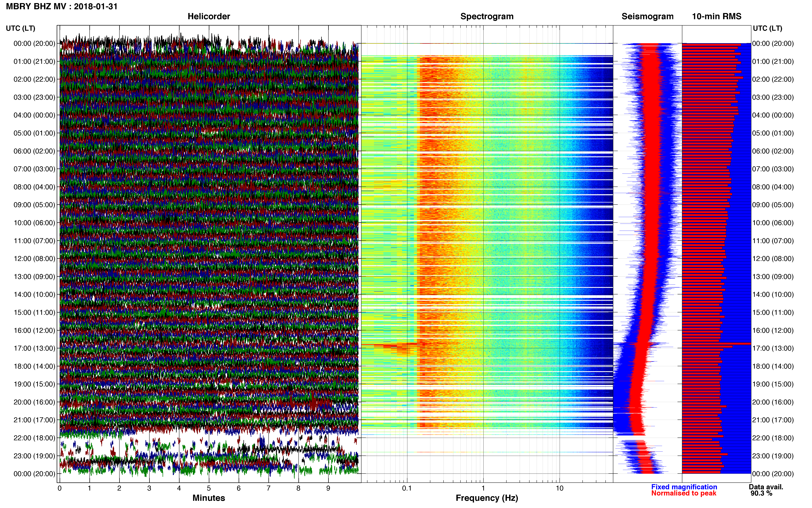Click the left '09:00 (05:00)' time label
The width and height of the screenshot is (812, 508).
(x=34, y=205)
